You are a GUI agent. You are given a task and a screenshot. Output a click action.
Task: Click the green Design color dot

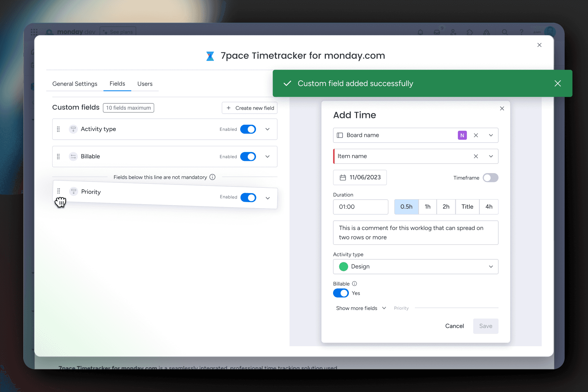tap(343, 267)
